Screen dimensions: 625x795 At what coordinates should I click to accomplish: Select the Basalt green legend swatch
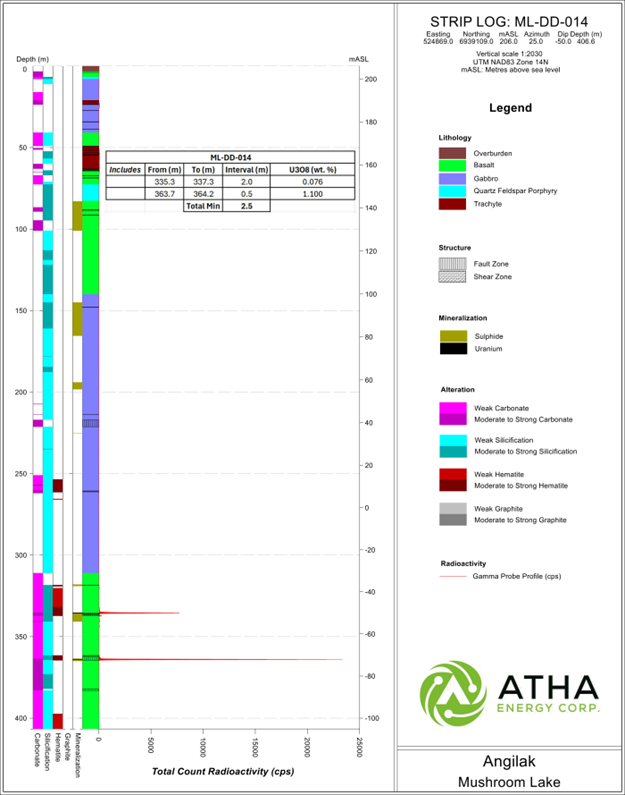(452, 166)
